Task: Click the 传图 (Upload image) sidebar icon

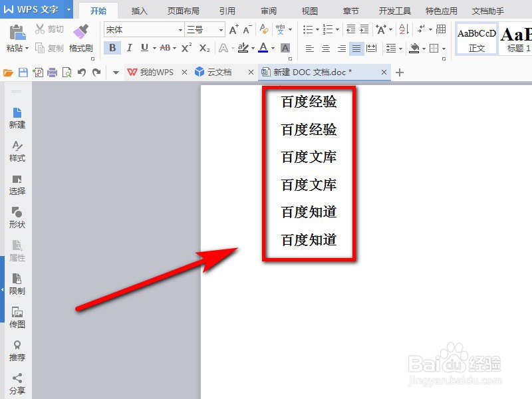Action: click(x=17, y=317)
